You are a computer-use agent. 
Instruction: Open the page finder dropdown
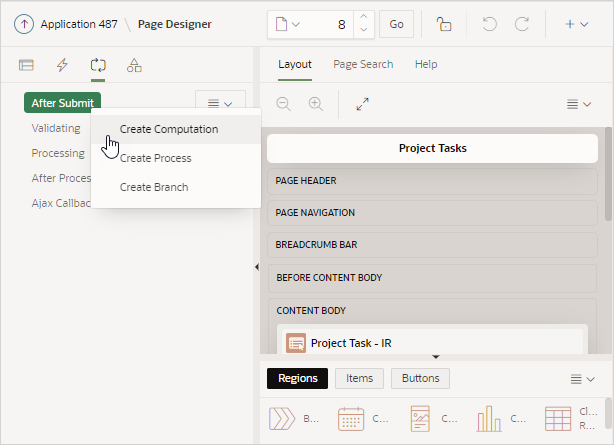click(x=288, y=24)
